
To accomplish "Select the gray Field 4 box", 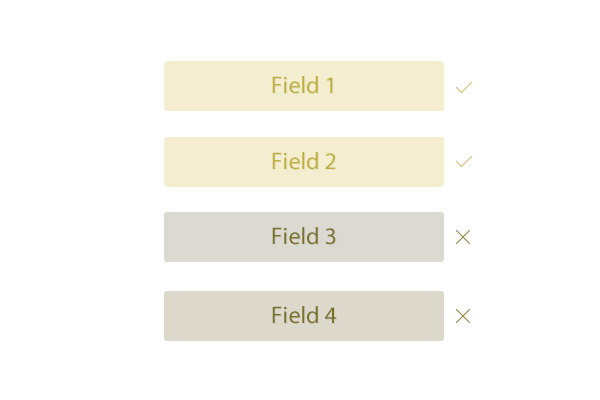I will tap(304, 316).
